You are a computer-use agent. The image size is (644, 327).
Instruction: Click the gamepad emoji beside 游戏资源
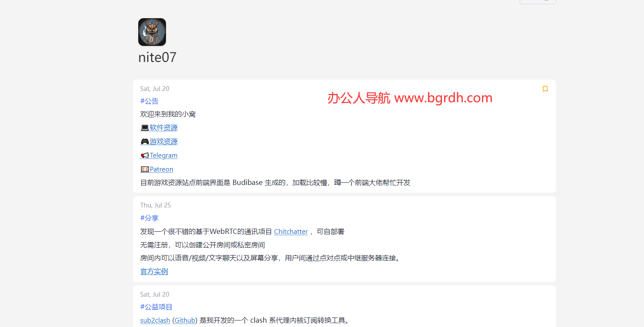145,142
